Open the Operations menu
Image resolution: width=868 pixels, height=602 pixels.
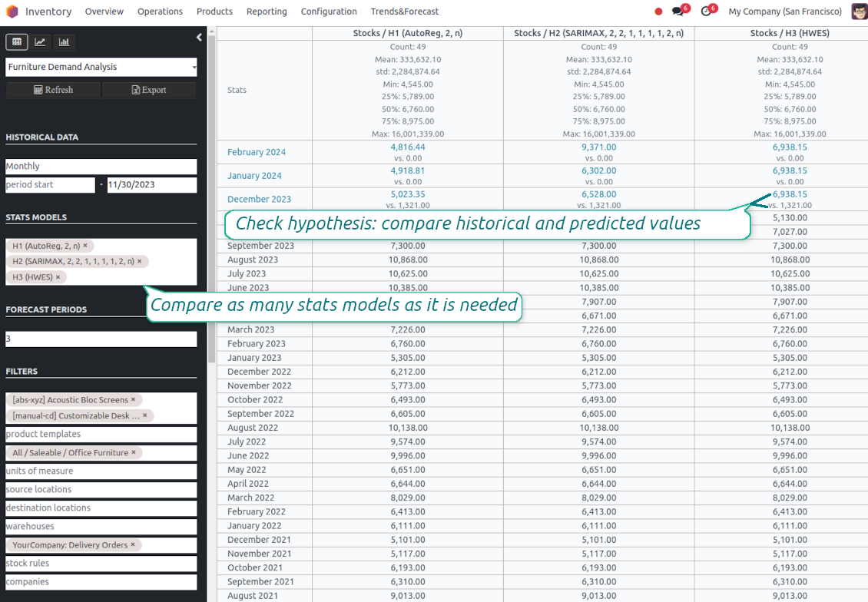tap(160, 12)
